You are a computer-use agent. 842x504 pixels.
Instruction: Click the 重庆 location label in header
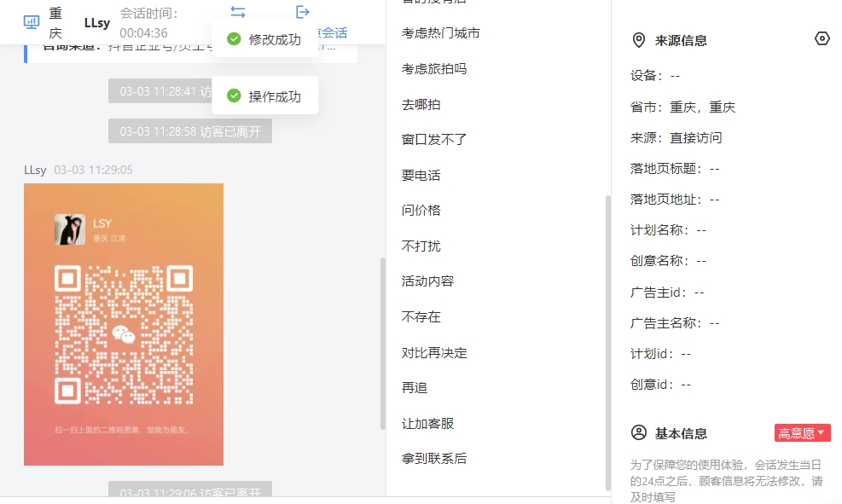55,23
